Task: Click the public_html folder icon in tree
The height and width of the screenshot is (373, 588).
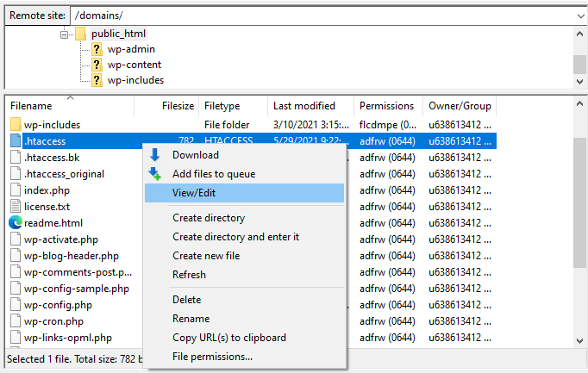Action: (80, 34)
